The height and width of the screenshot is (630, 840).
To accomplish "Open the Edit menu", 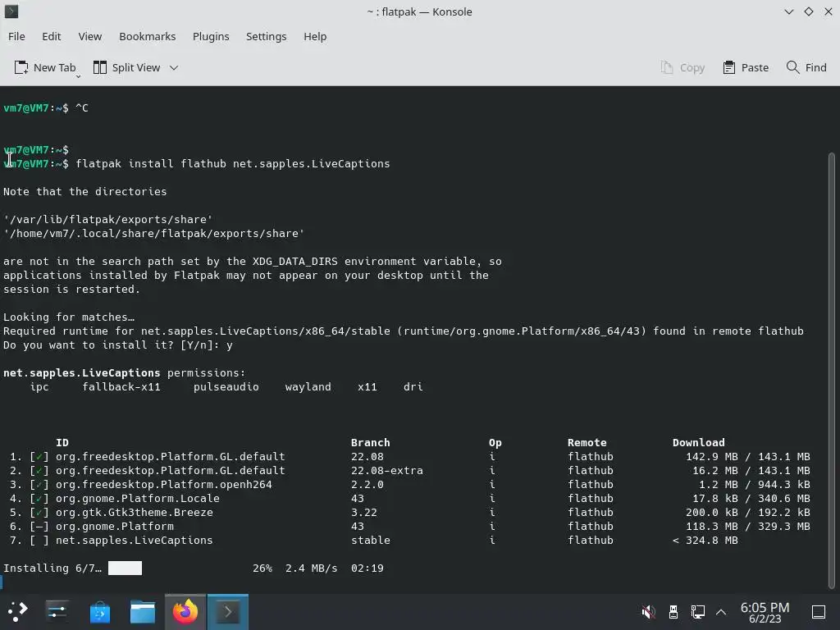I will (52, 36).
